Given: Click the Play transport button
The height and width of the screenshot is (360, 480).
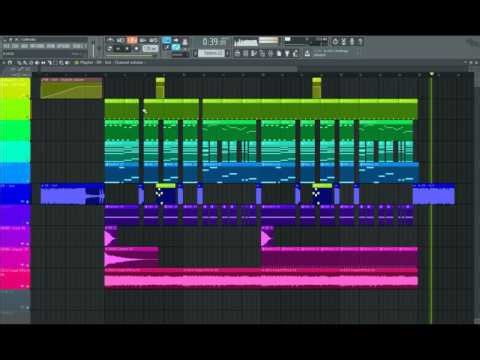Looking at the screenshot, I should tap(118, 49).
